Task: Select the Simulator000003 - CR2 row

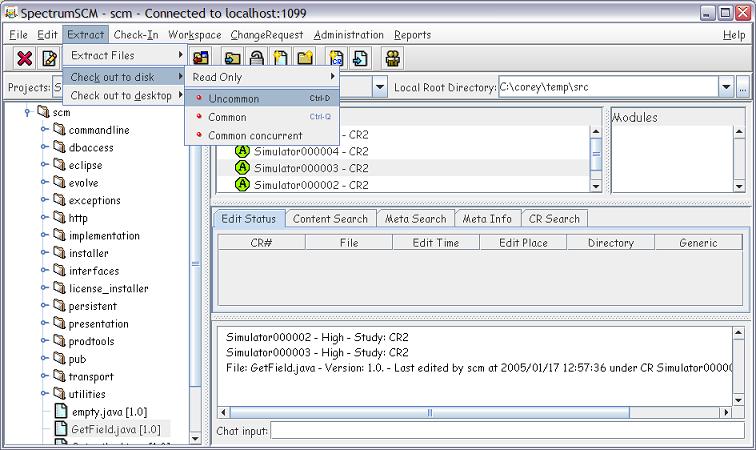Action: pos(404,168)
